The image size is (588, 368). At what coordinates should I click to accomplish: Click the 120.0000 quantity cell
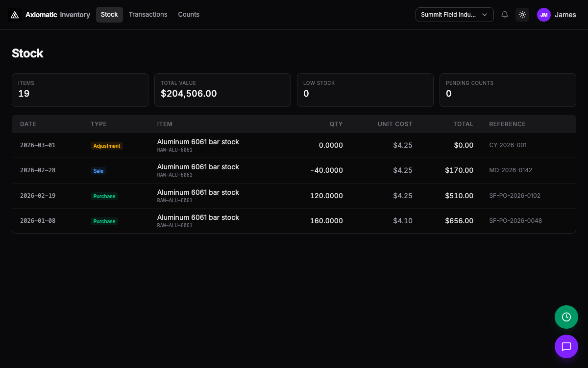327,196
